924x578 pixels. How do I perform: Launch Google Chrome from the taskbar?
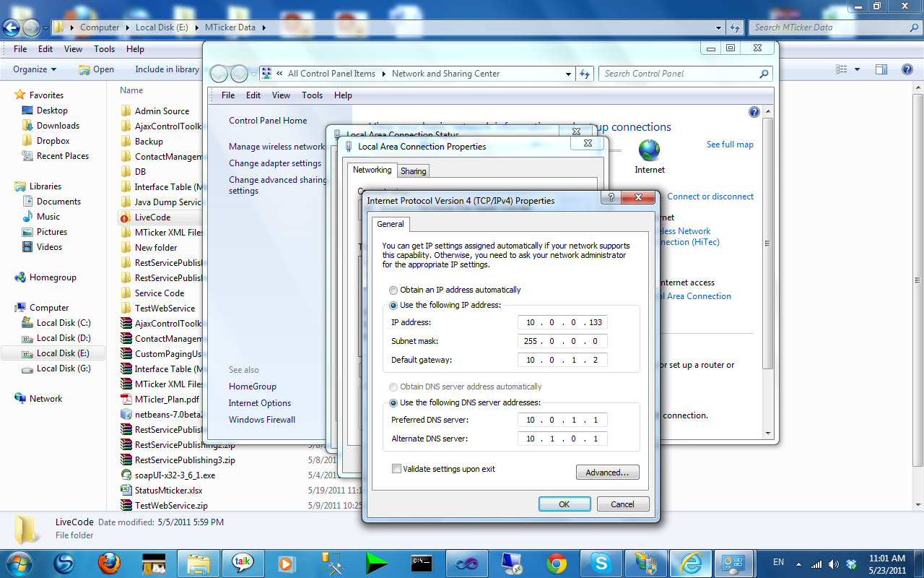tap(556, 562)
